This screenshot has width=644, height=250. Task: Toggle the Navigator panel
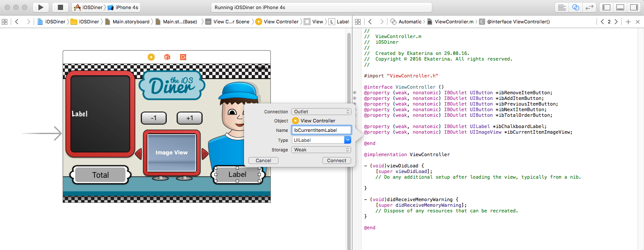[x=606, y=7]
